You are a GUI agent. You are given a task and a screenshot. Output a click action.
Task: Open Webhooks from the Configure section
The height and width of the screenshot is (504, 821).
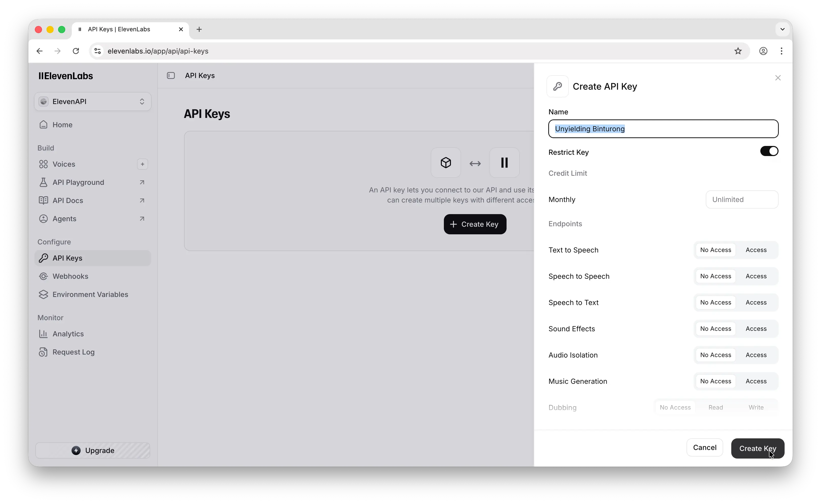coord(70,276)
